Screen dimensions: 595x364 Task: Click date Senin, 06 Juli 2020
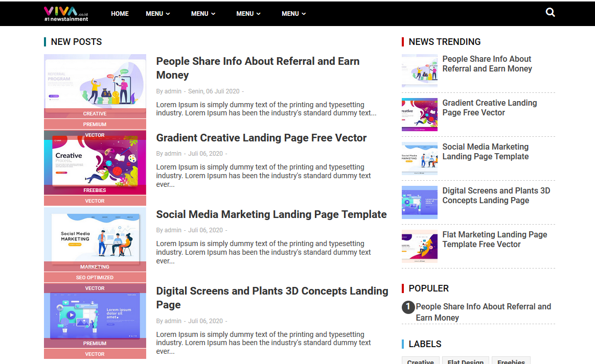(214, 91)
